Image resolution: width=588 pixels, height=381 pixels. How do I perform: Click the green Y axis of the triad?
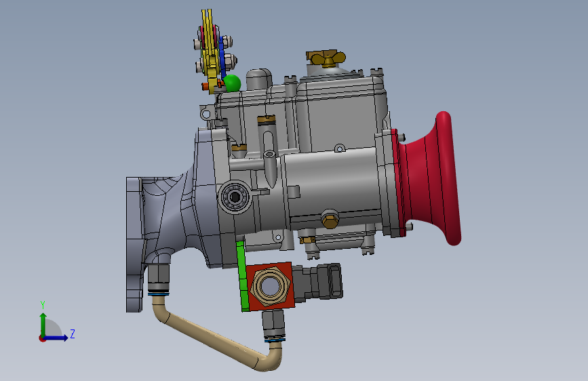[43, 324]
